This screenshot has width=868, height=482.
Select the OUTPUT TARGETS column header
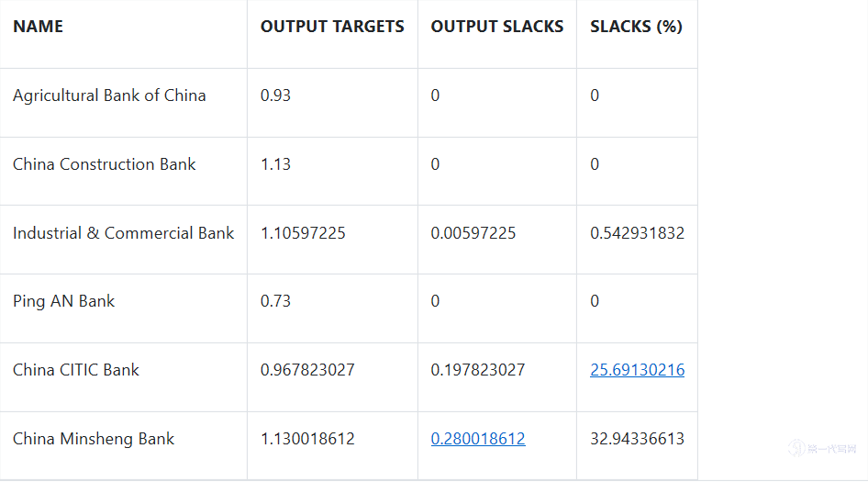pos(332,27)
